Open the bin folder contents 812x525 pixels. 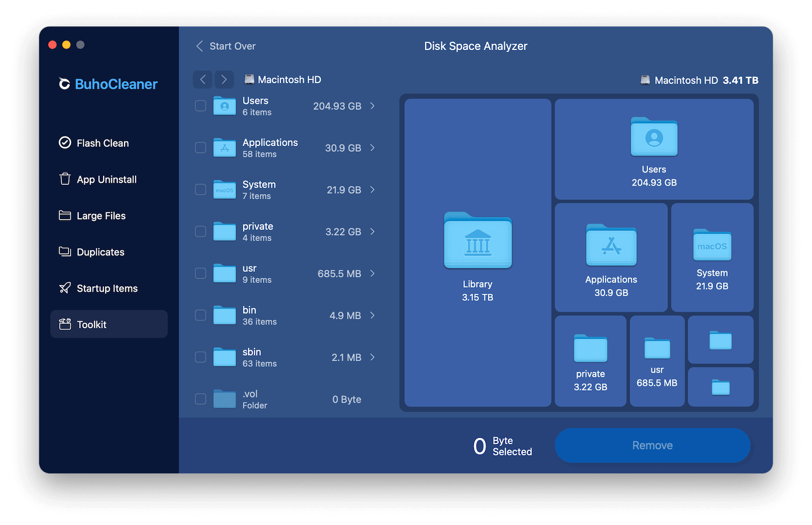(373, 315)
